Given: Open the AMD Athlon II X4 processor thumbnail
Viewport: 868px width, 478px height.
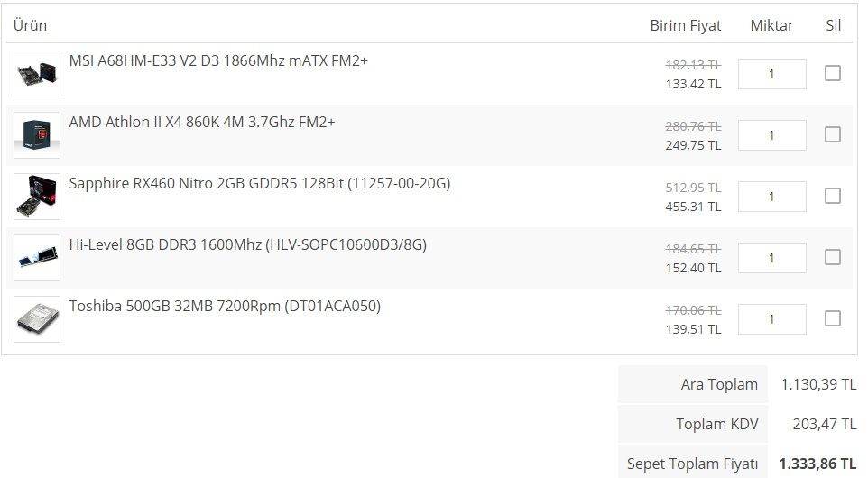Looking at the screenshot, I should click(37, 135).
